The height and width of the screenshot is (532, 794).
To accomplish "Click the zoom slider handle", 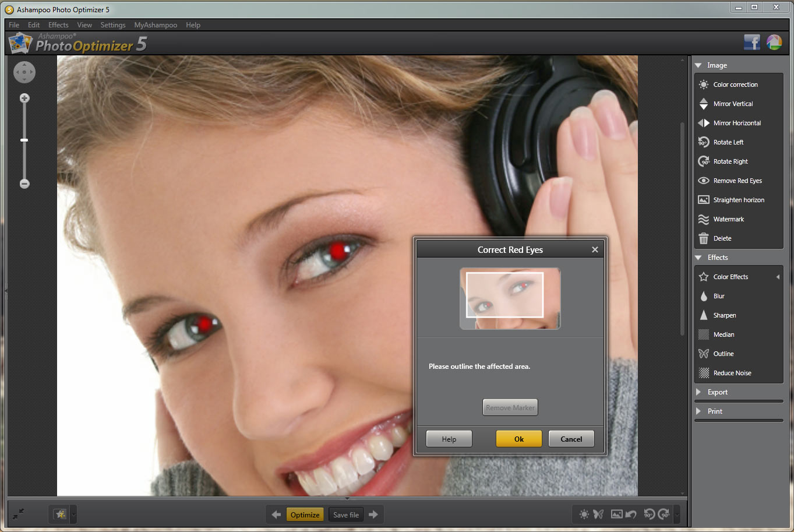I will (x=24, y=140).
